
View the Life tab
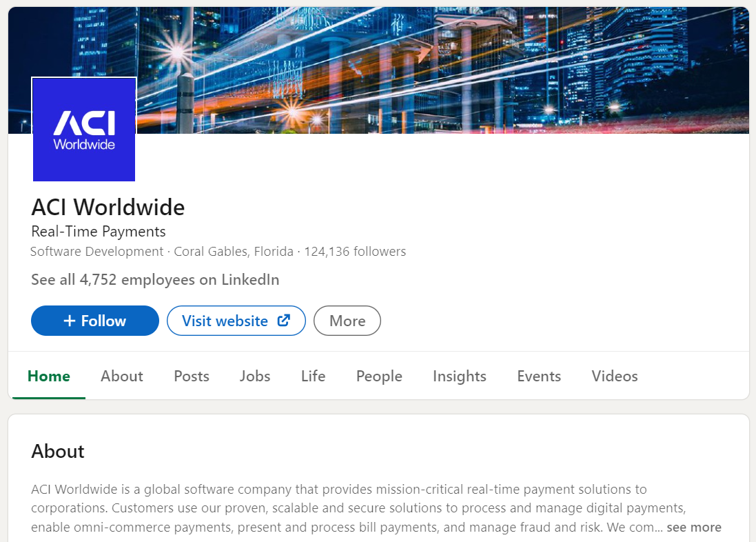[313, 376]
